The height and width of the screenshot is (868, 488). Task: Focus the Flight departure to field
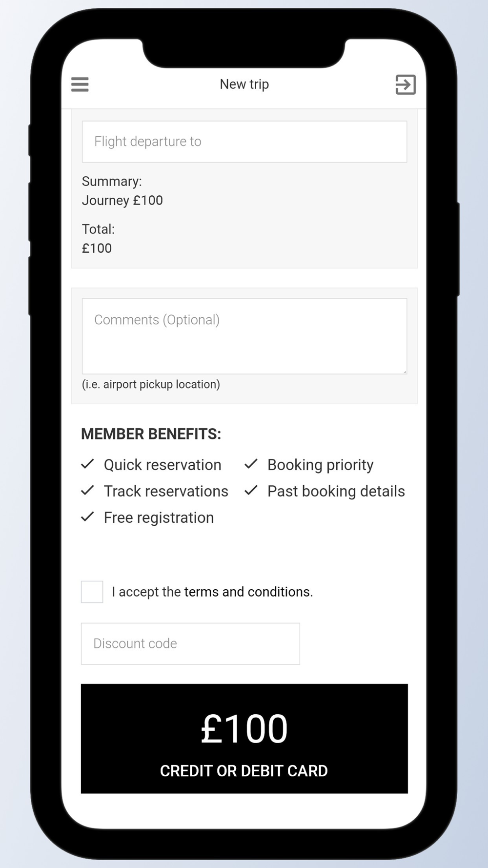point(244,142)
